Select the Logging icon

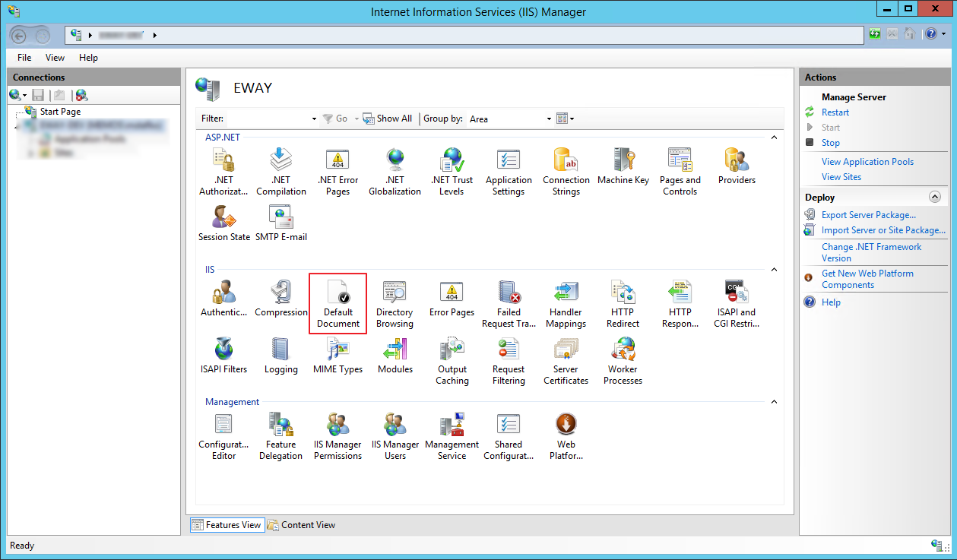click(x=281, y=356)
